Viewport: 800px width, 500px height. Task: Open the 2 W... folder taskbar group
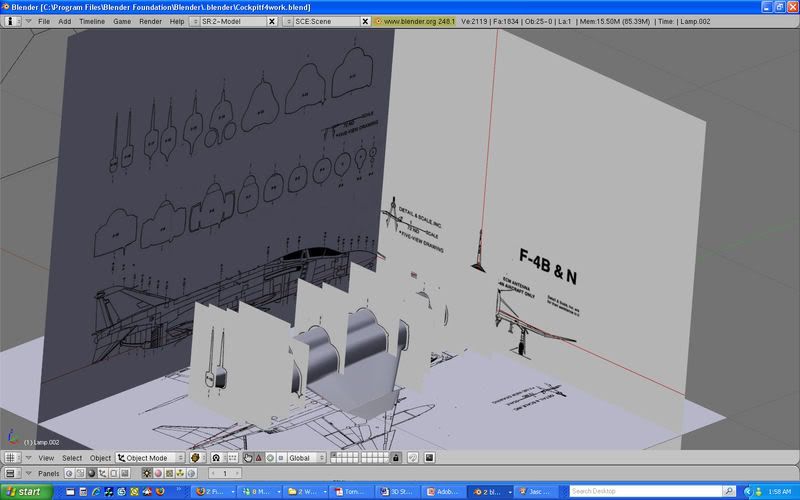point(306,492)
